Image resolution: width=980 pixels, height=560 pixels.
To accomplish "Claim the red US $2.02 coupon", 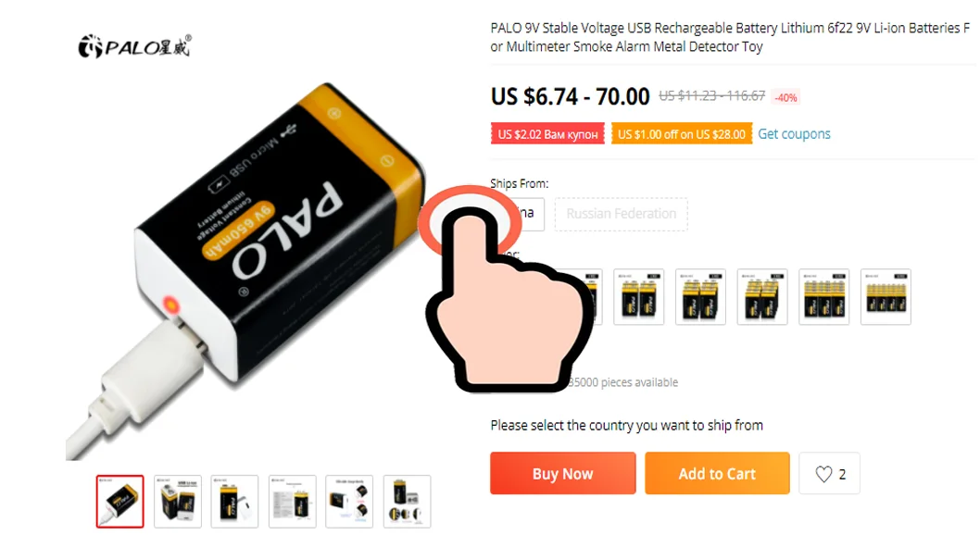I will [x=547, y=134].
